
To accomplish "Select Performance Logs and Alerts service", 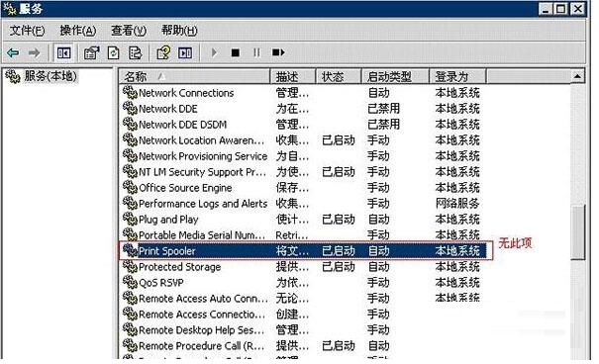I will point(302,204).
